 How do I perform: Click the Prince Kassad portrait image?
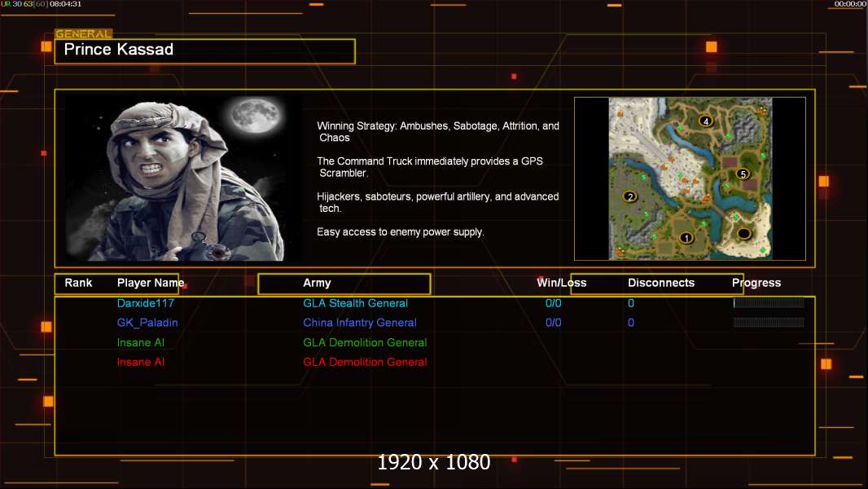tap(183, 178)
